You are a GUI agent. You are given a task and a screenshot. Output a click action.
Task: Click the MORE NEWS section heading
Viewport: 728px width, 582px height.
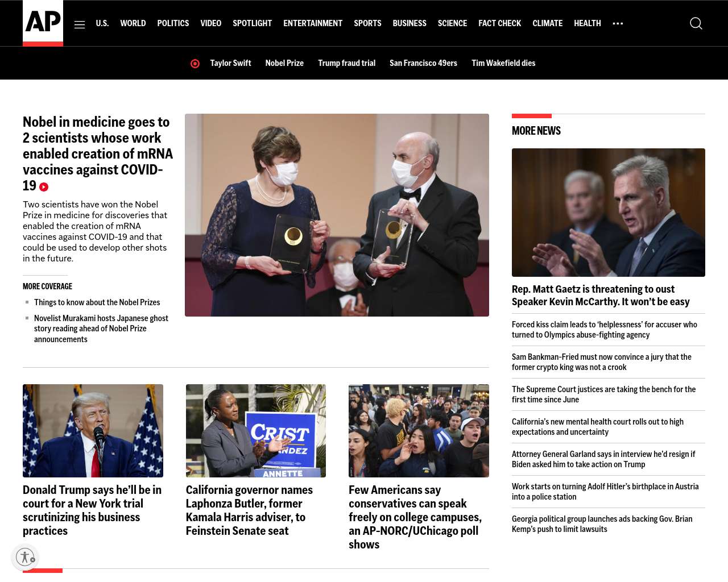point(536,131)
